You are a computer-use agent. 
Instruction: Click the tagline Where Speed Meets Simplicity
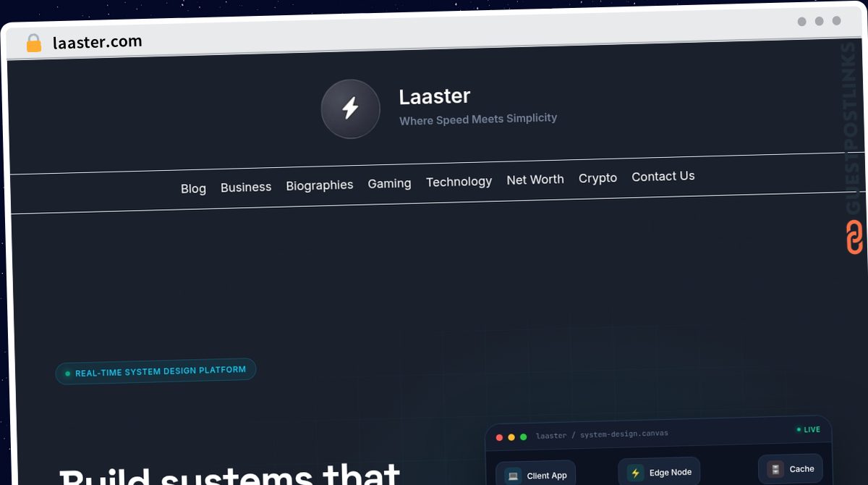[478, 119]
